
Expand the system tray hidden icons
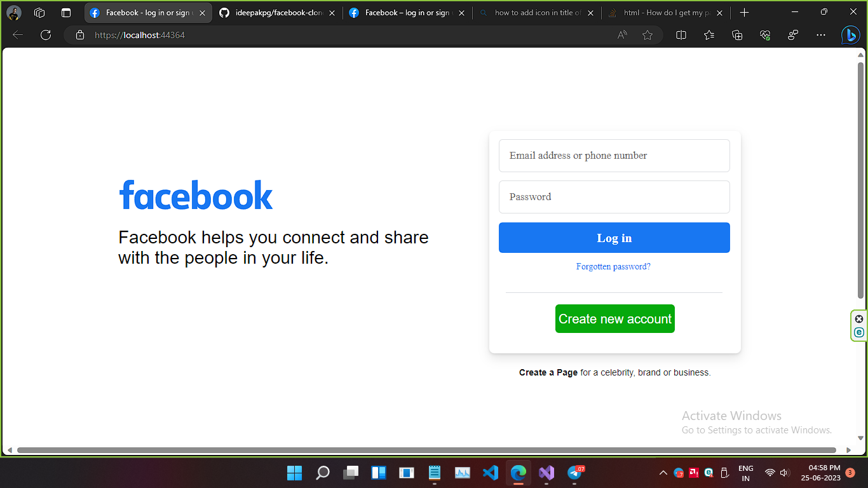click(663, 473)
